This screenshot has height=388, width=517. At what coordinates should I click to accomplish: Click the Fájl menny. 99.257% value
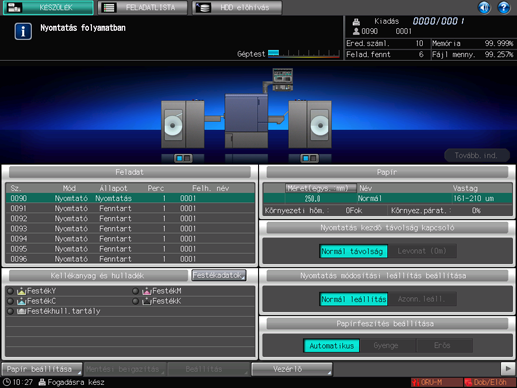pyautogui.click(x=499, y=54)
